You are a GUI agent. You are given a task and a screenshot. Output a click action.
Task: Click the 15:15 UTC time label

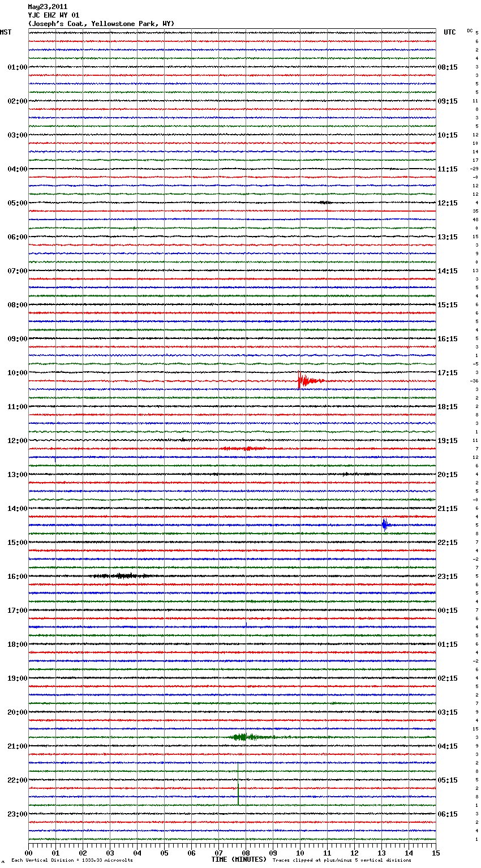[448, 305]
